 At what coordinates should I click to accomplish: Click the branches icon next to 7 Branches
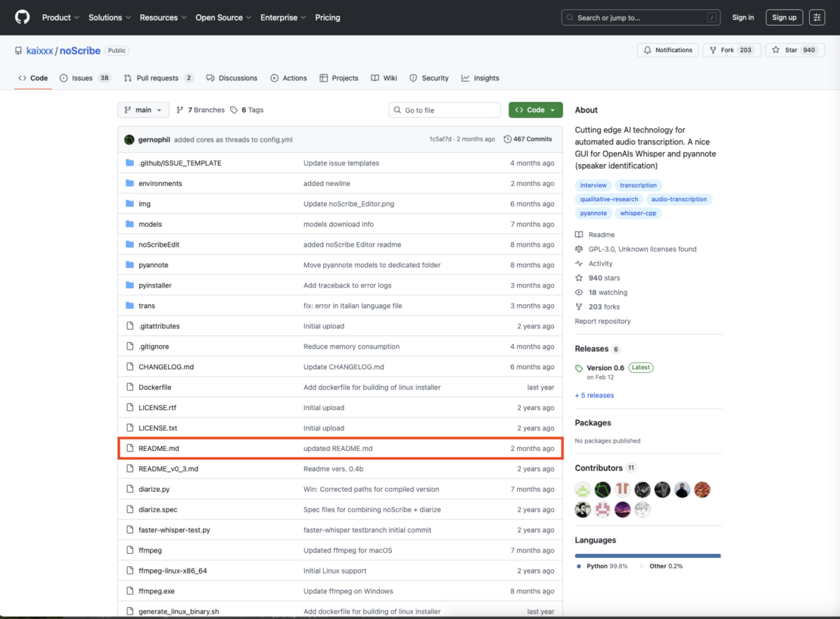pyautogui.click(x=180, y=110)
